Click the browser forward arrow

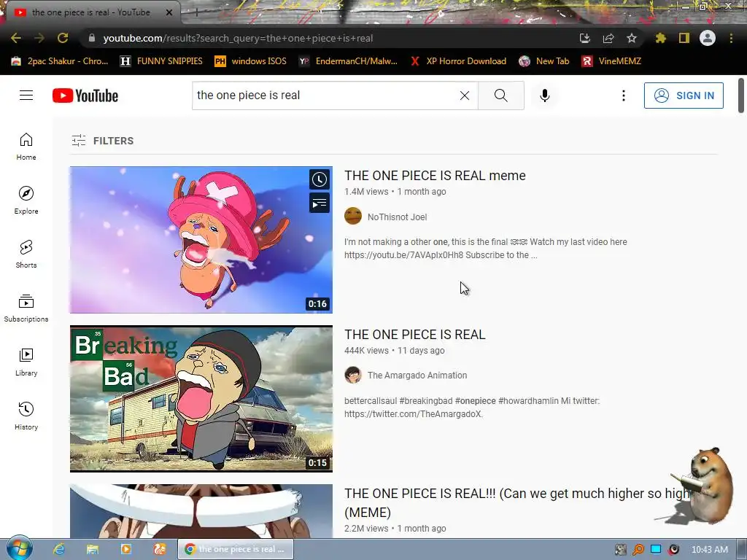coord(39,38)
